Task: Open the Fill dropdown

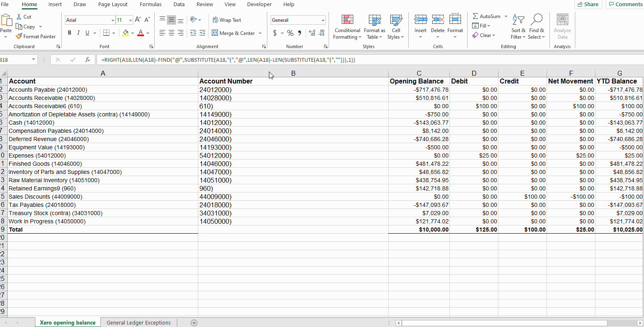Action: click(x=481, y=26)
